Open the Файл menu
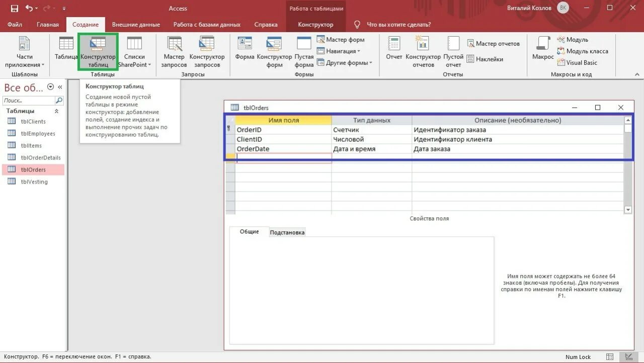The width and height of the screenshot is (644, 363). click(x=15, y=25)
